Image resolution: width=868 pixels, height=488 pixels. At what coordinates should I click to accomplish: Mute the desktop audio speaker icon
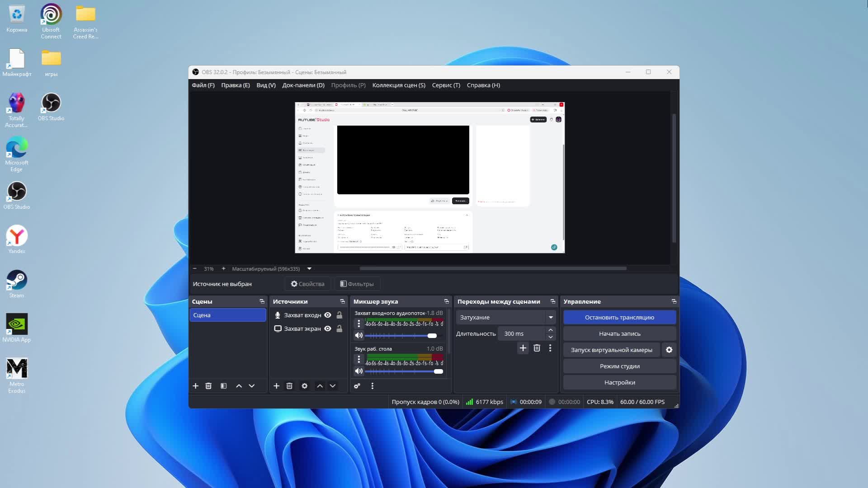pos(359,371)
